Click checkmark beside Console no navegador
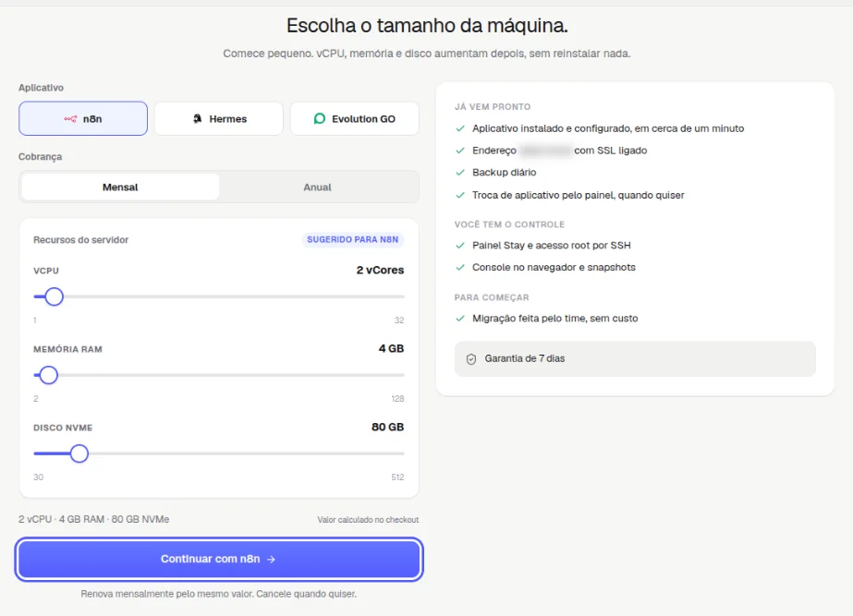Image resolution: width=853 pixels, height=616 pixels. (460, 268)
